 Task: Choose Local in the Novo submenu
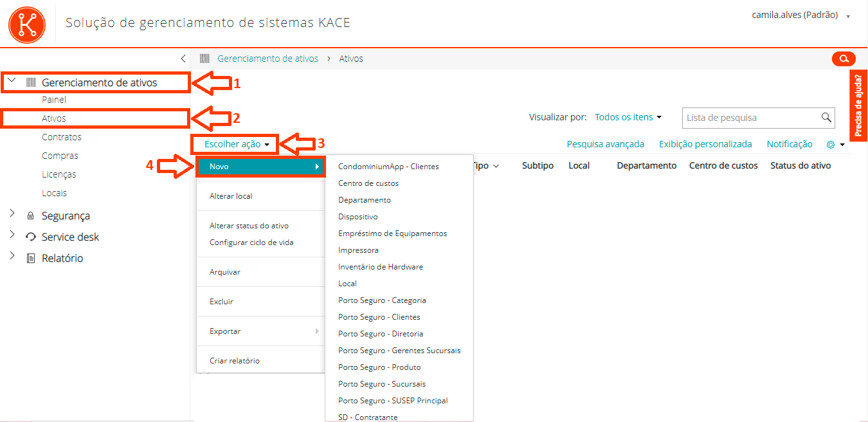[347, 284]
